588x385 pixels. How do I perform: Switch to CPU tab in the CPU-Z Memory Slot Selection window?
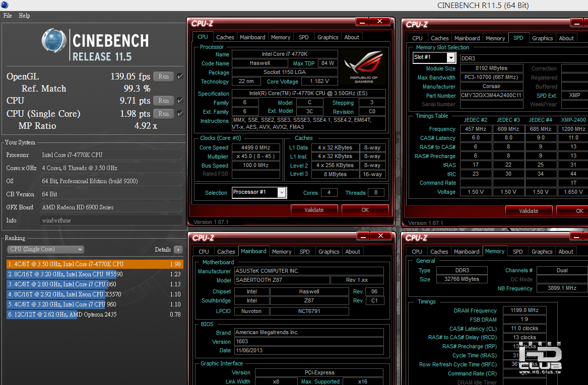point(417,39)
